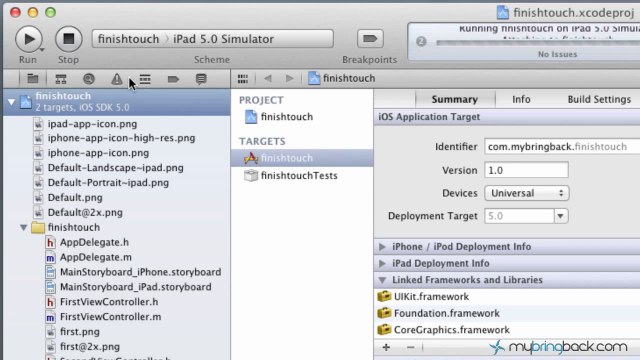Click the Stop button

(x=69, y=39)
